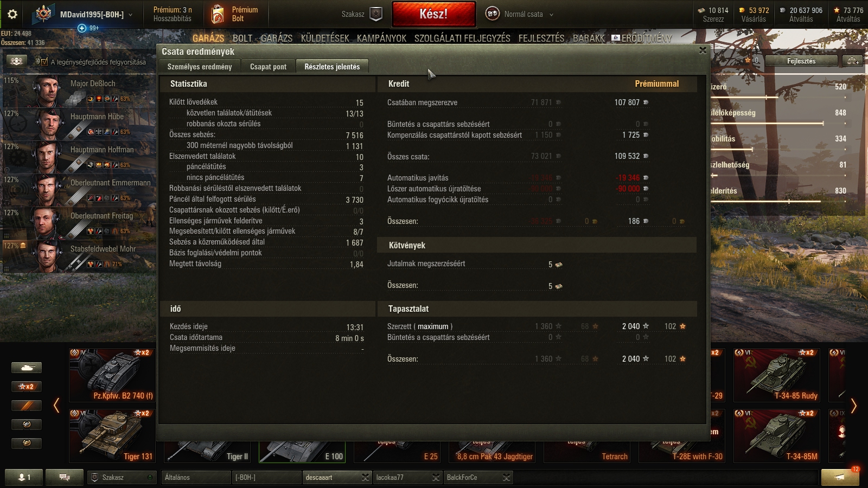Click the Prémium Bolt shop bag icon
The width and height of the screenshot is (868, 488).
(x=218, y=14)
